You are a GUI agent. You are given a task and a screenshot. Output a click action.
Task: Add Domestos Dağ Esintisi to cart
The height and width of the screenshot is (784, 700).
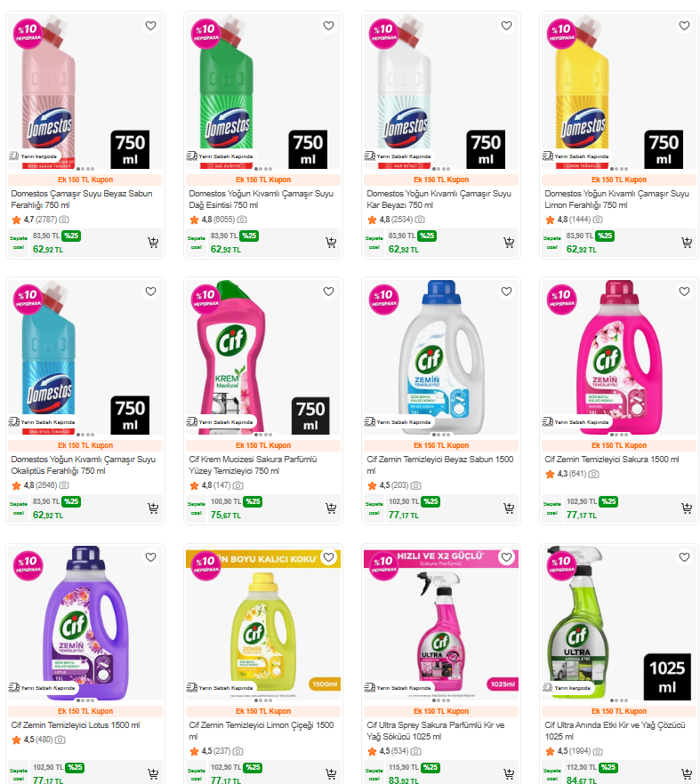[331, 243]
